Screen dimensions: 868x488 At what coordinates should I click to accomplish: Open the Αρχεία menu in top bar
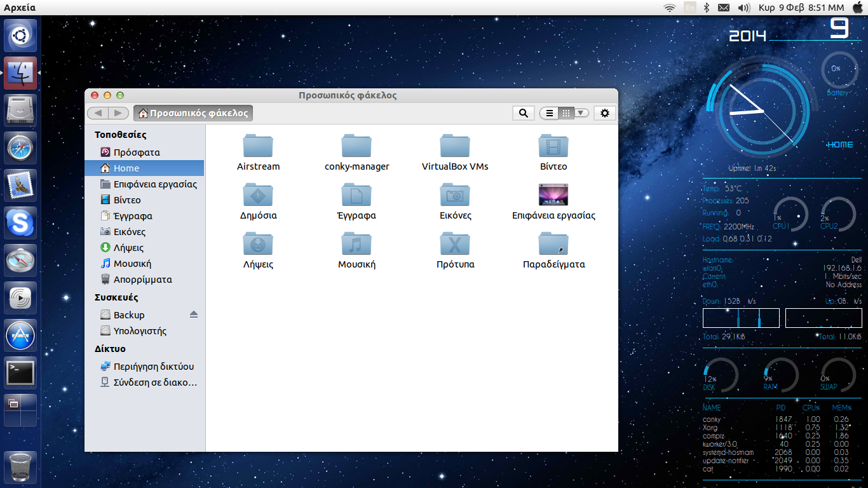coord(20,8)
